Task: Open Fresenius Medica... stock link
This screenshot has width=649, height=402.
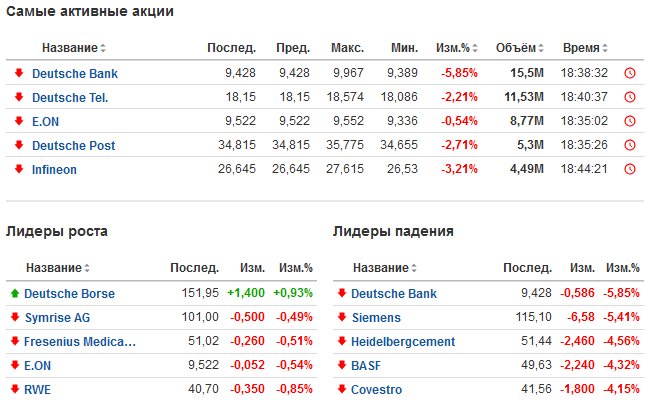Action: point(80,342)
